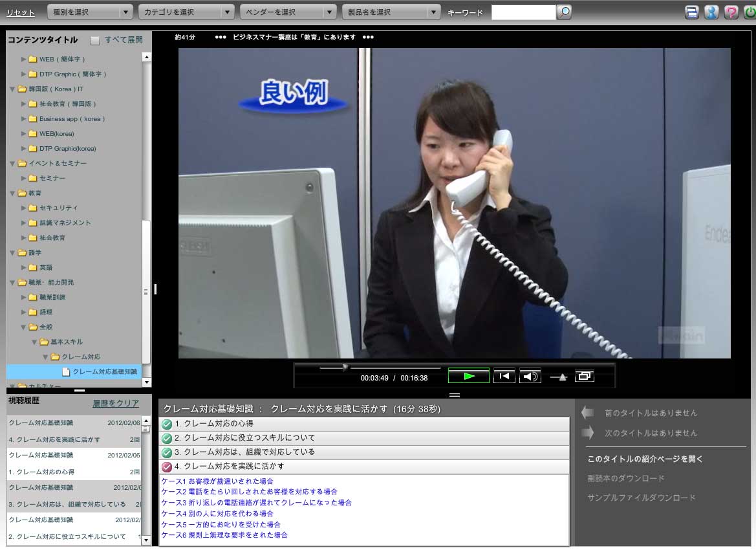Open the 製品名を選択 dropdown

coord(391,12)
